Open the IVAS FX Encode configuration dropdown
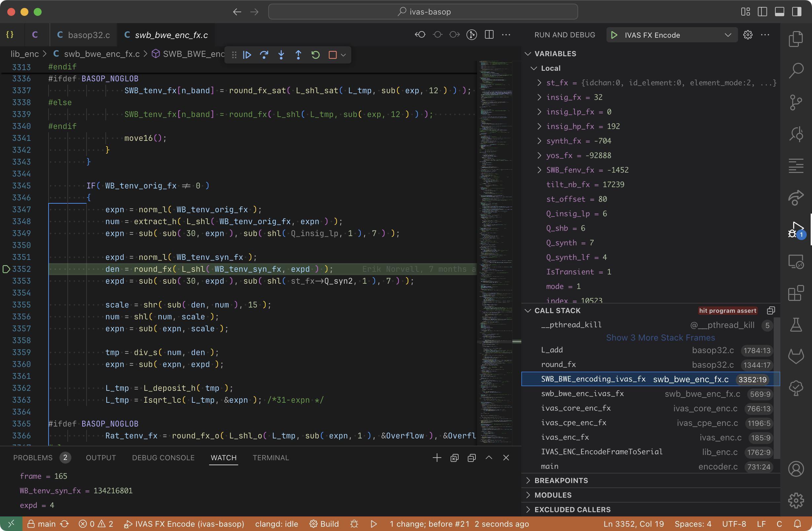Screen dimensions: 812x531 coord(727,35)
